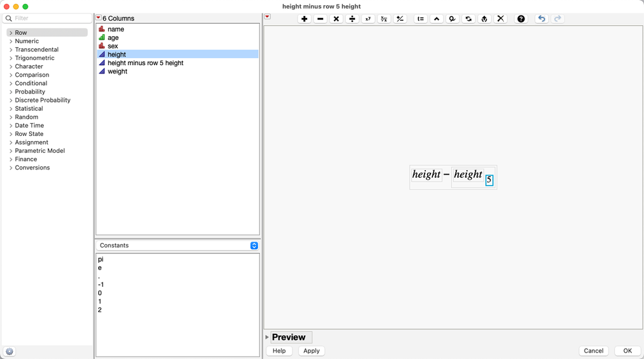Click the Apply button
644x359 pixels.
311,351
